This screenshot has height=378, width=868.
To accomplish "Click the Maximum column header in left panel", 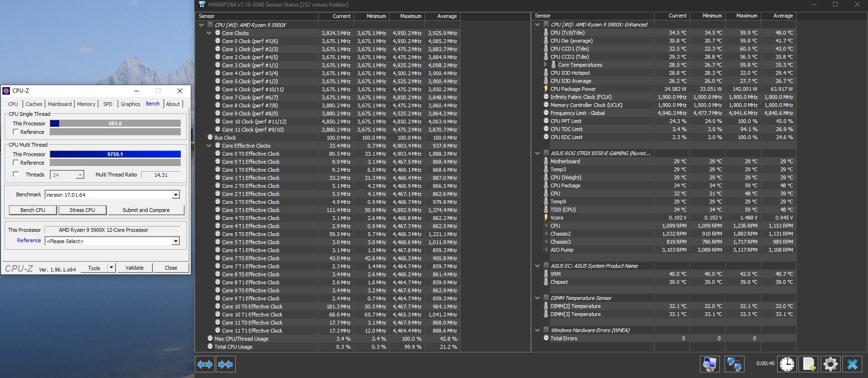I will [x=407, y=16].
